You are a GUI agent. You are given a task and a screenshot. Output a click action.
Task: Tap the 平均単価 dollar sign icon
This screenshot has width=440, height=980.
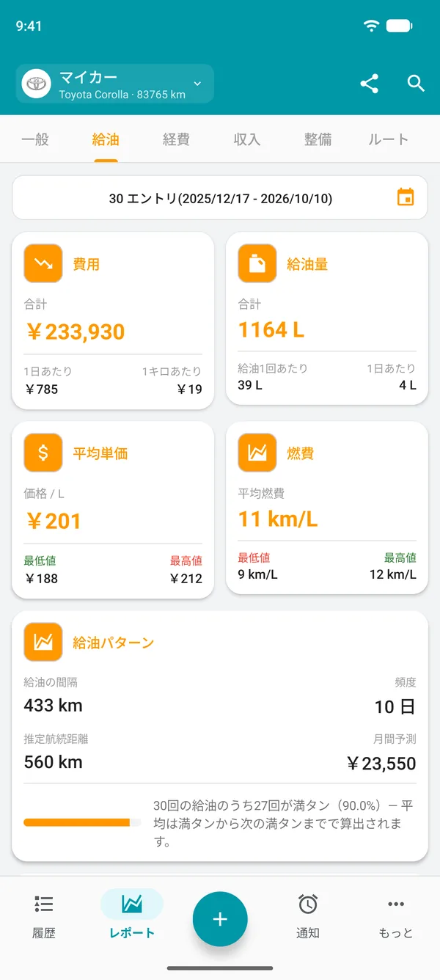coord(43,453)
